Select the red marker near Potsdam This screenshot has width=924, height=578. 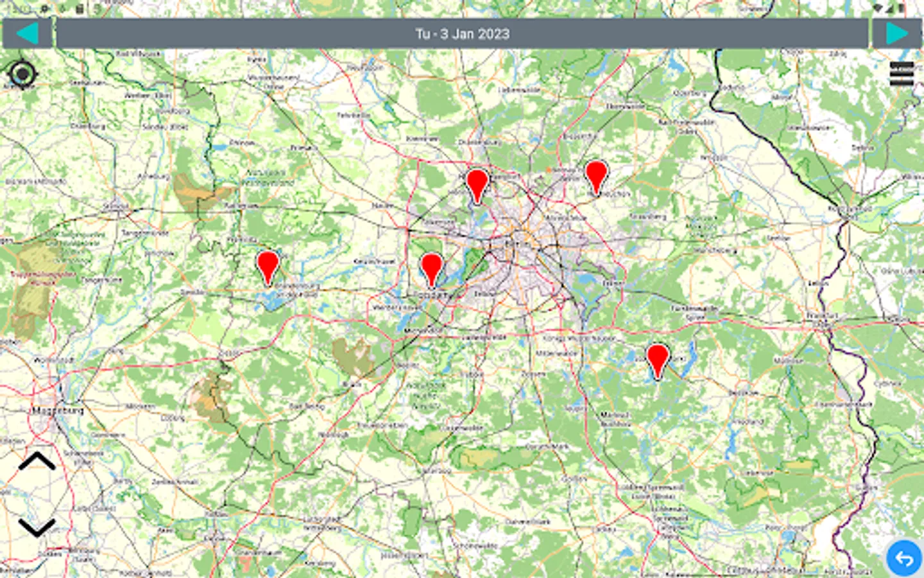[x=432, y=270]
